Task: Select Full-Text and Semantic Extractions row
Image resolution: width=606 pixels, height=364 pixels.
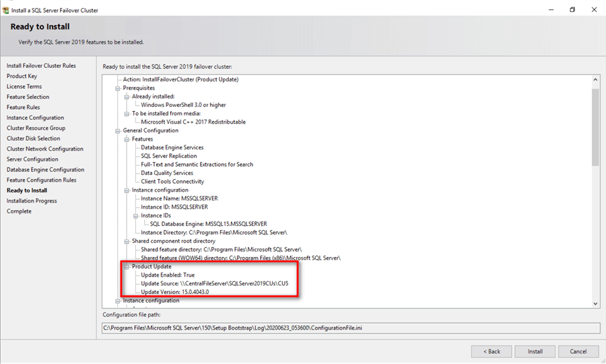Action: pos(197,164)
